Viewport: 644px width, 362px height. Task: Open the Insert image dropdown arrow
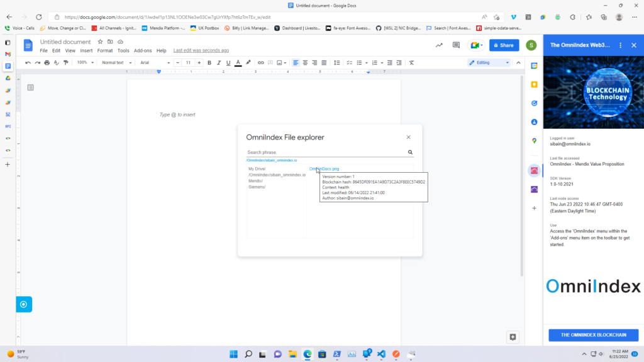(285, 63)
